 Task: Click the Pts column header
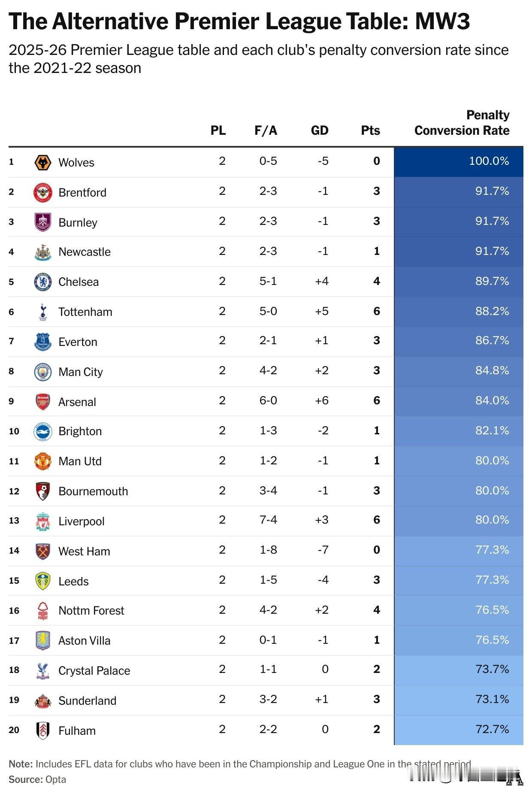click(370, 130)
